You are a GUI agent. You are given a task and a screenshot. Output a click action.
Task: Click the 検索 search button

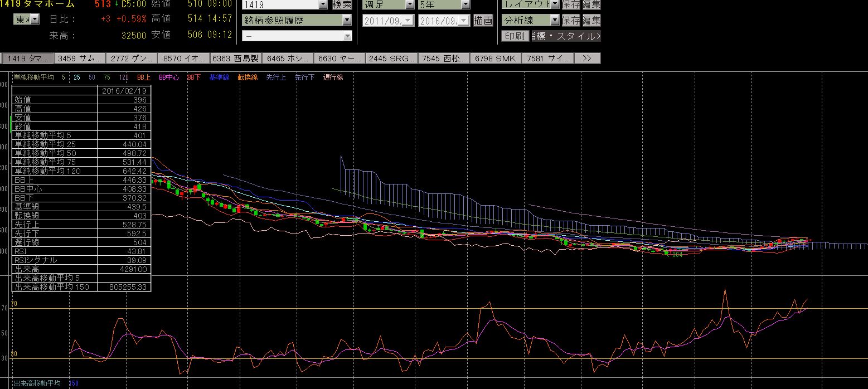click(x=342, y=4)
